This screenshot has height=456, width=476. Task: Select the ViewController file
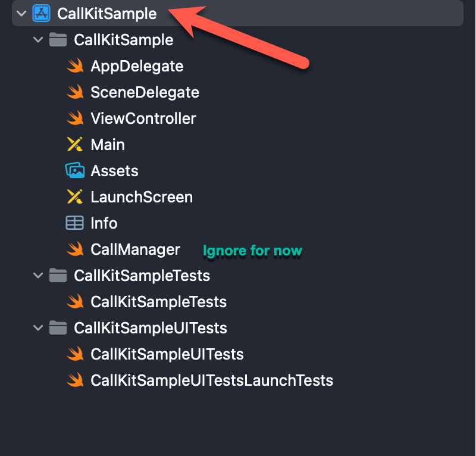(x=143, y=118)
